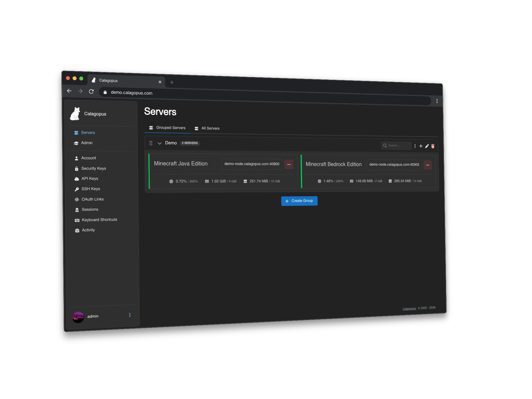This screenshot has height=399, width=532.
Task: Click the trash icon to delete the Demo group
Action: tap(433, 146)
